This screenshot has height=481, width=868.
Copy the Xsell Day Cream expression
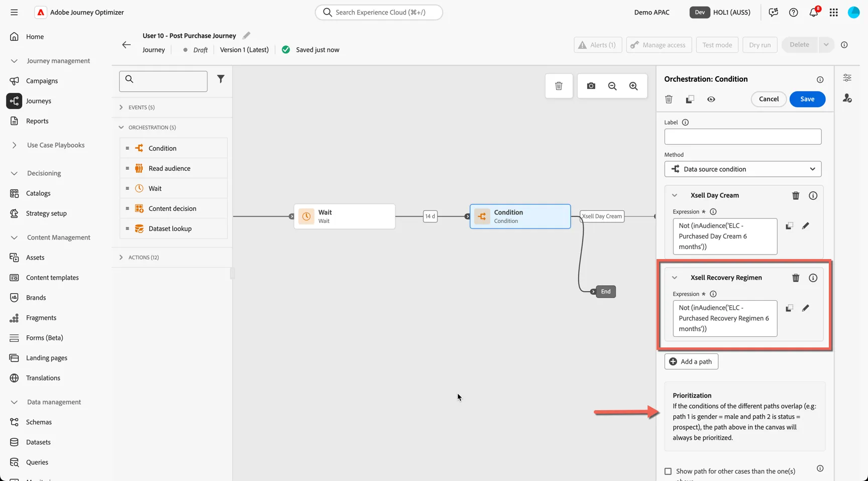[x=789, y=226]
